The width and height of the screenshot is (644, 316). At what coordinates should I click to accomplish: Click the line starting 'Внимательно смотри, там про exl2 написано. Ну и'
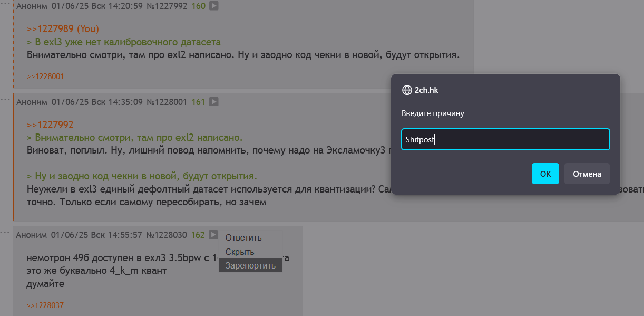pos(243,54)
